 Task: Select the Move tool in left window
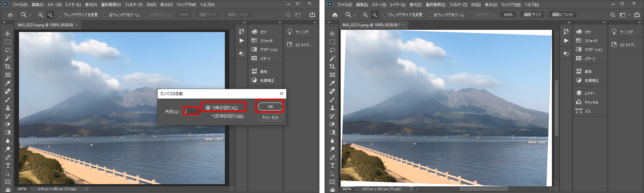[x=8, y=34]
